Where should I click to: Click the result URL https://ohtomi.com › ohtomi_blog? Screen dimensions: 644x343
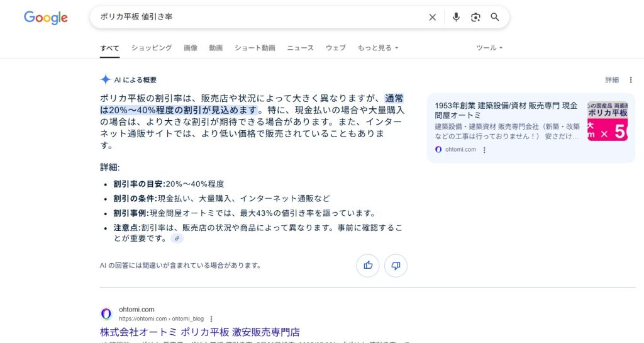162,318
